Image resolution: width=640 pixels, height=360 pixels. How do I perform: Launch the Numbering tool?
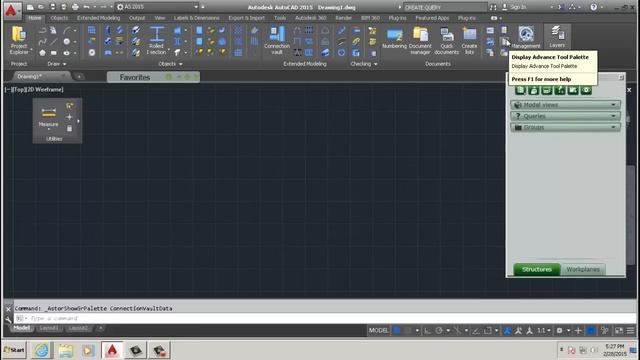394,38
